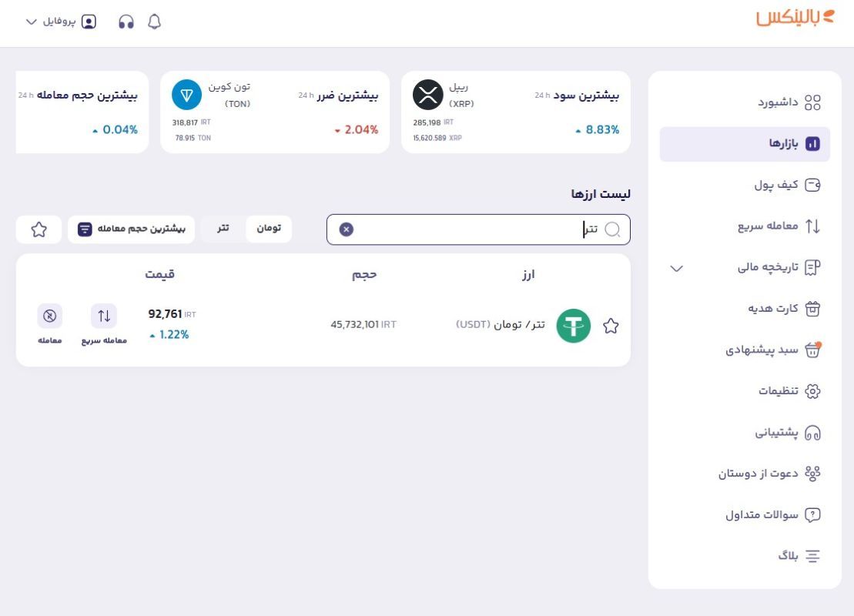Open the پروفایل profile dropdown
The width and height of the screenshot is (854, 616).
click(61, 22)
